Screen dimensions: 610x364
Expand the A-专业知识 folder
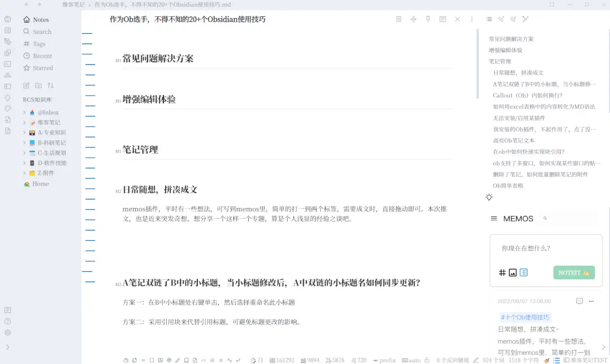coord(24,133)
